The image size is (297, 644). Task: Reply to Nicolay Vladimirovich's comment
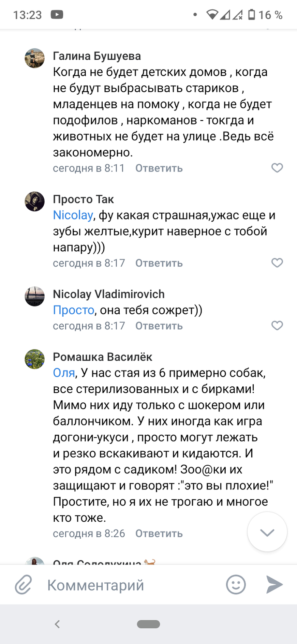[x=159, y=326]
